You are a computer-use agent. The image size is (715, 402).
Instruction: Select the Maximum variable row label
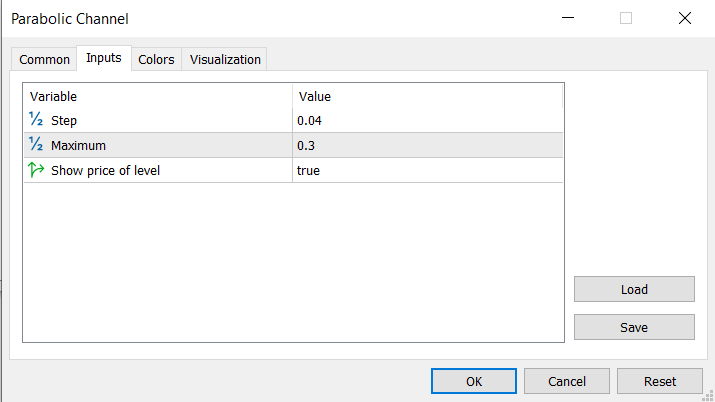78,145
